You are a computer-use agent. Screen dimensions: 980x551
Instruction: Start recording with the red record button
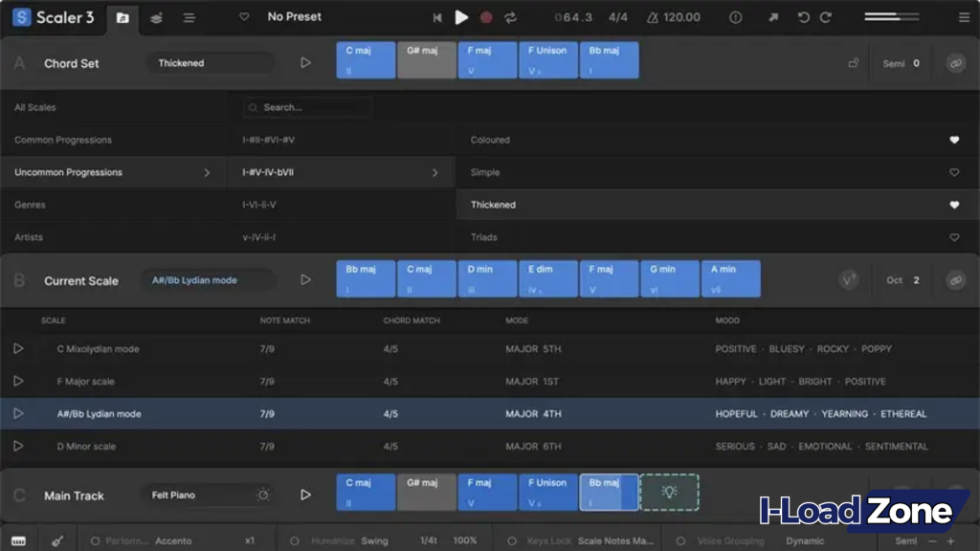[x=485, y=17]
